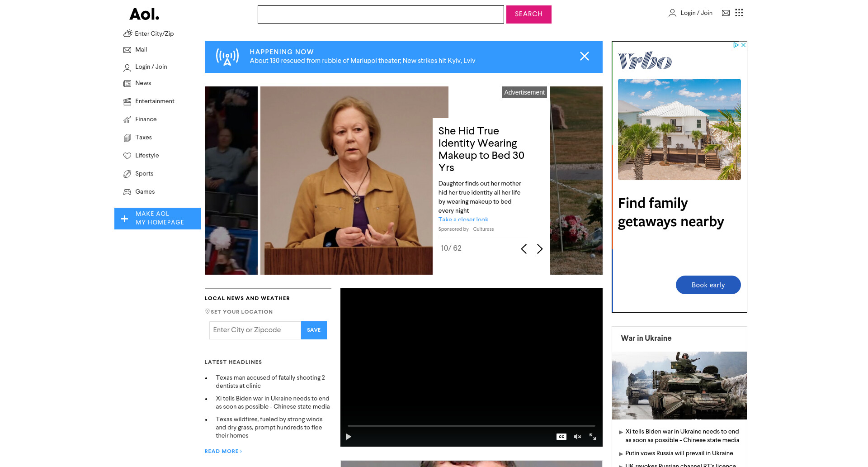868x467 pixels.
Task: Open Texas man accused of shooting headline
Action: pos(270,381)
